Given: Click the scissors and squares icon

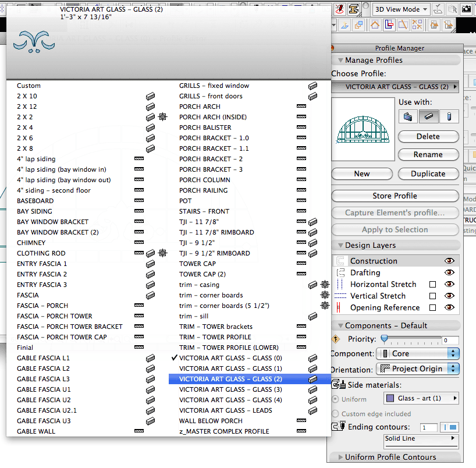Looking at the screenshot, I should 417,25.
